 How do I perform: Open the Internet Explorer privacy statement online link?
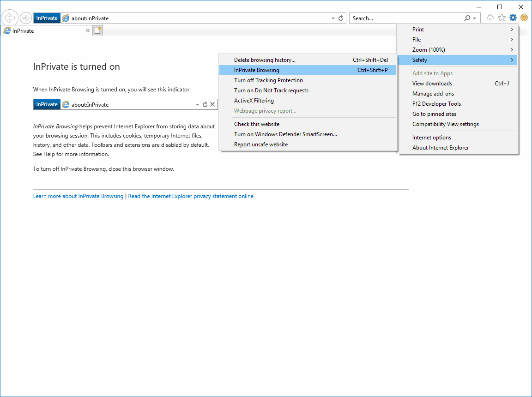[x=191, y=196]
